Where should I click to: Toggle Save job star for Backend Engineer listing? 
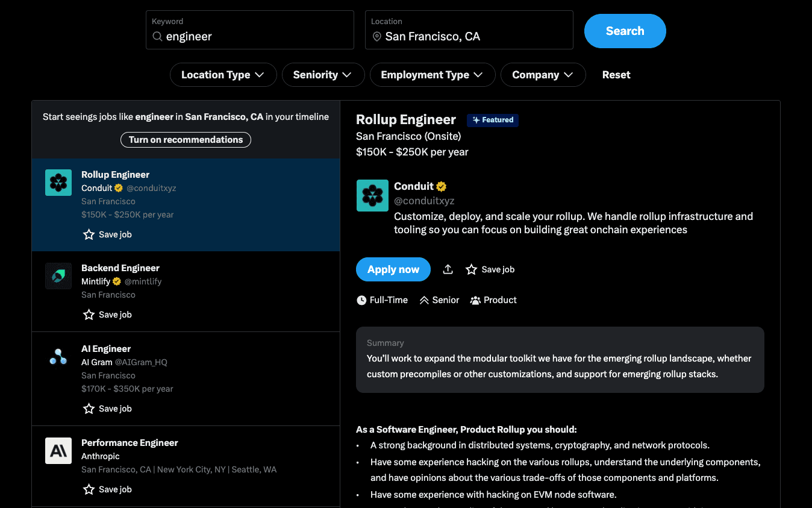89,315
